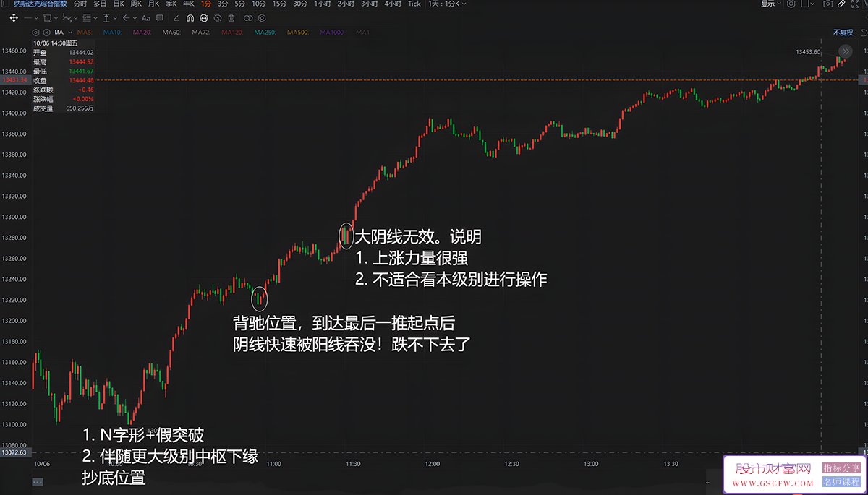Open the chart layout selector
Viewport: 868px width, 495px height.
808,4
